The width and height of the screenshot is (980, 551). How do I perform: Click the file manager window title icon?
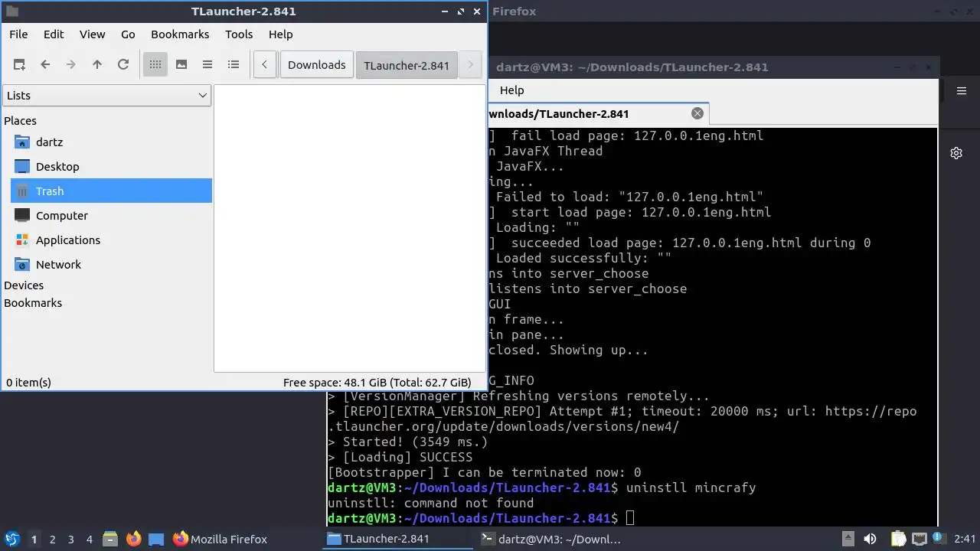(11, 11)
